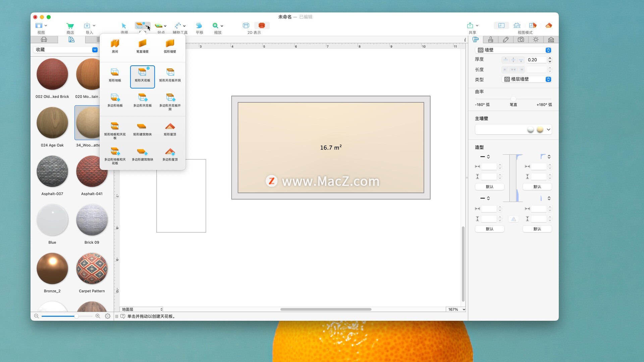Pick the 多边形屋顶 polygon roof tool
Screen dimensions: 644x362
pyautogui.click(x=170, y=155)
